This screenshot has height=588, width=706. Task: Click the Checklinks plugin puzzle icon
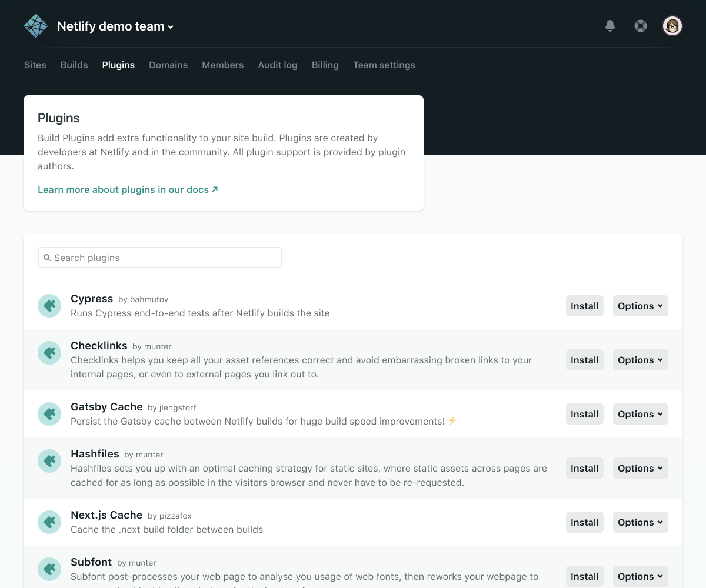point(49,353)
